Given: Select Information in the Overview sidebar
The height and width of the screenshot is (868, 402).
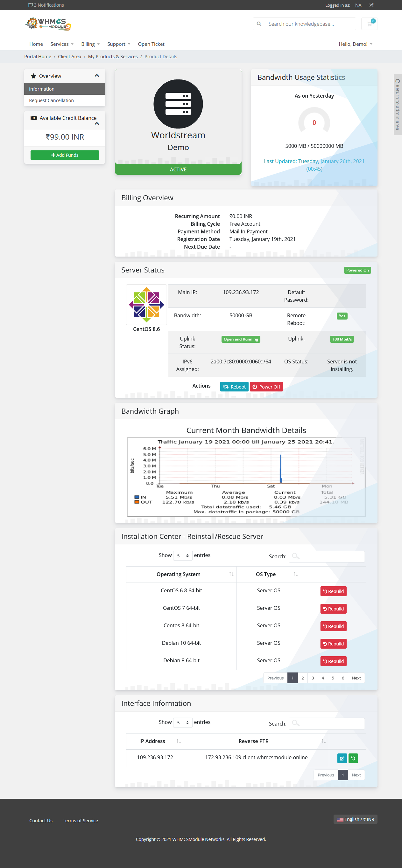Looking at the screenshot, I should [65, 89].
